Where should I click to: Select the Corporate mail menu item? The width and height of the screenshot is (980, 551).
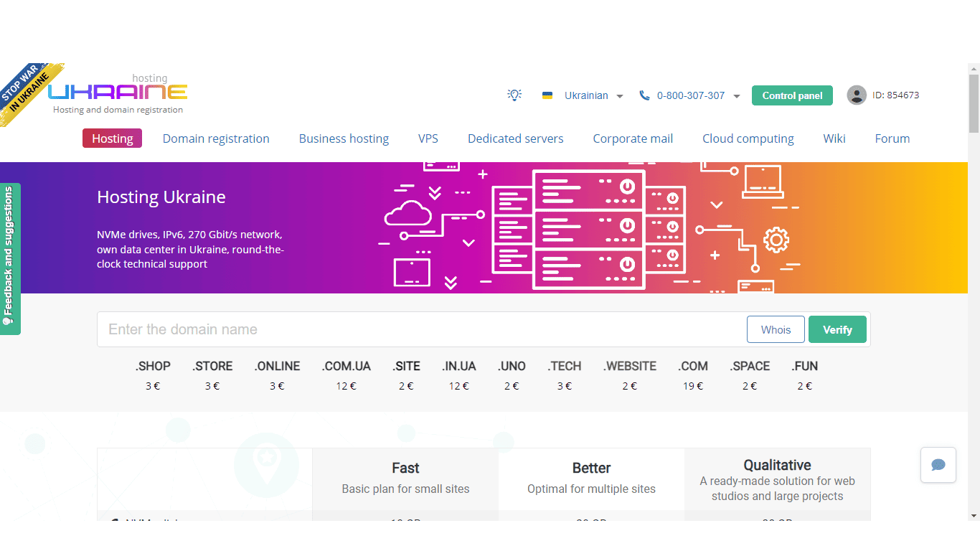633,138
